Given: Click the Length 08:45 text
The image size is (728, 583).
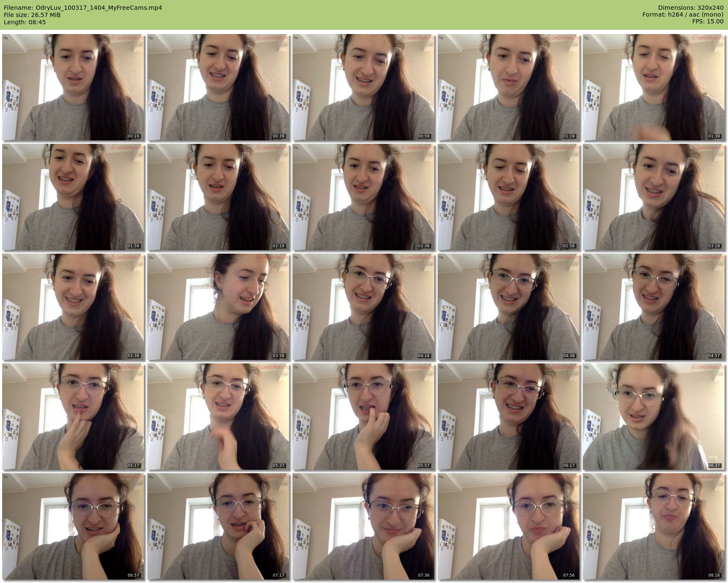Looking at the screenshot, I should point(25,22).
